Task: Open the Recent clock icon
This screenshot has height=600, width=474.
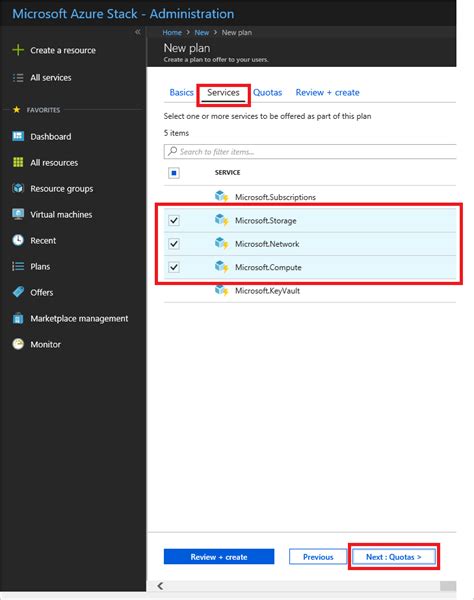Action: click(18, 240)
